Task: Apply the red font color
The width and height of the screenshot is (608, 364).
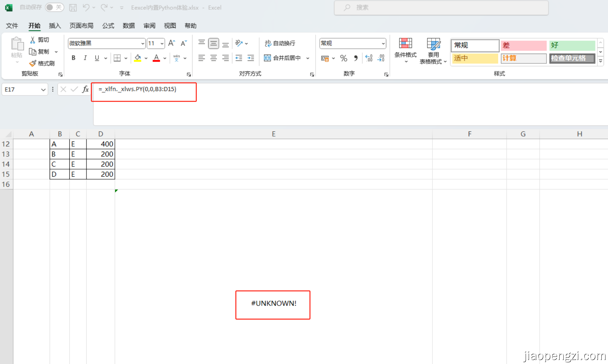Action: (156, 58)
